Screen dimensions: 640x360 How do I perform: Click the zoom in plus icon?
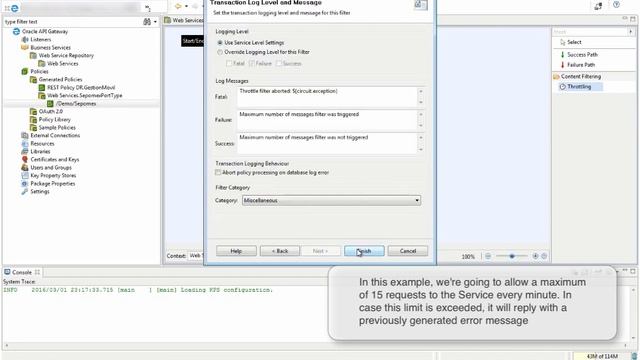click(x=535, y=256)
